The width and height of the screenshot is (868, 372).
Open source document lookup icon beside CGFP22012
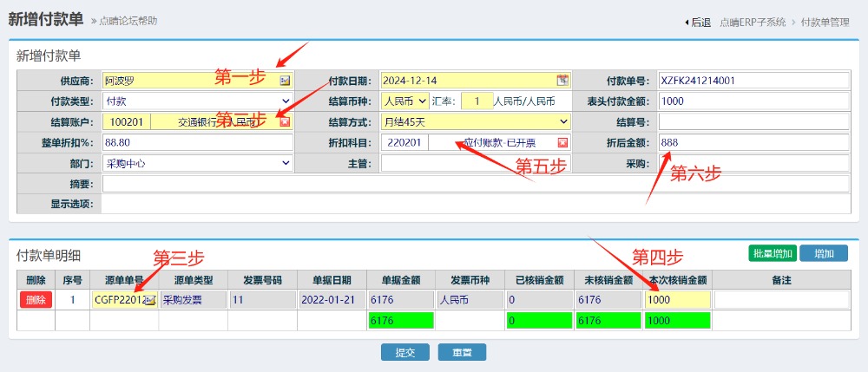click(x=150, y=300)
